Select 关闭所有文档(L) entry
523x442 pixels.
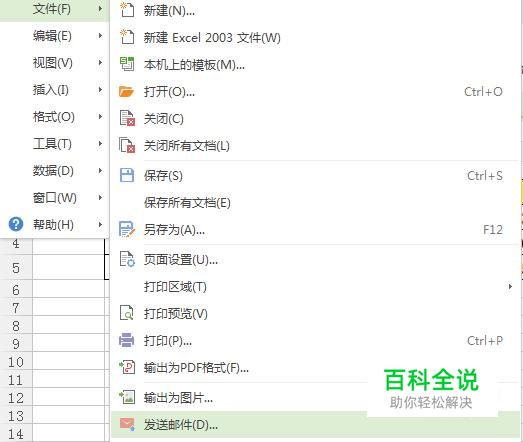pos(315,145)
